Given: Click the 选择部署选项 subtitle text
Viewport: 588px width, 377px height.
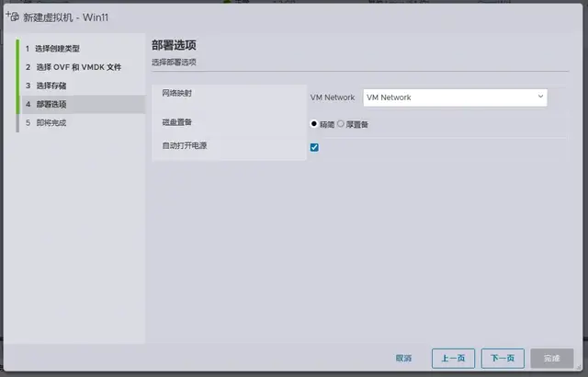Looking at the screenshot, I should coord(174,63).
